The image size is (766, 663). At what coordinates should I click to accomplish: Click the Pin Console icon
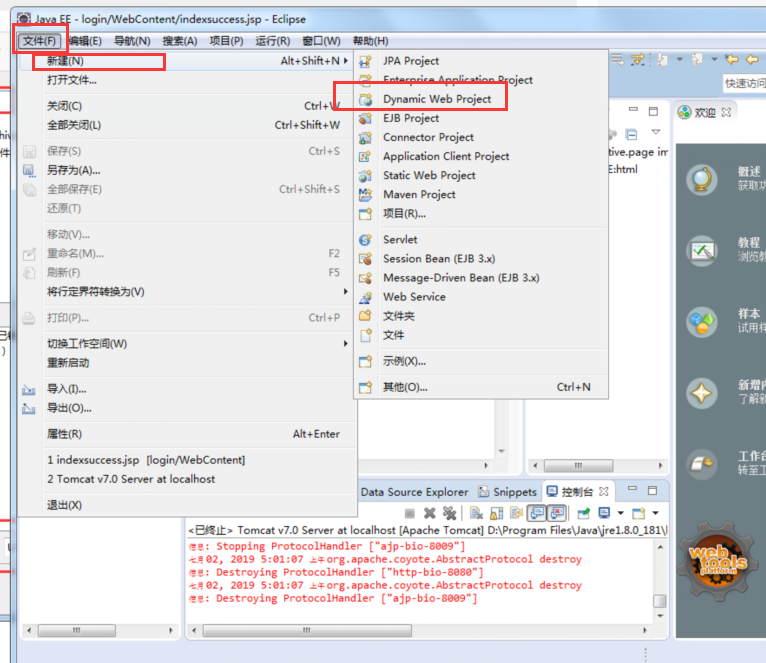click(584, 513)
